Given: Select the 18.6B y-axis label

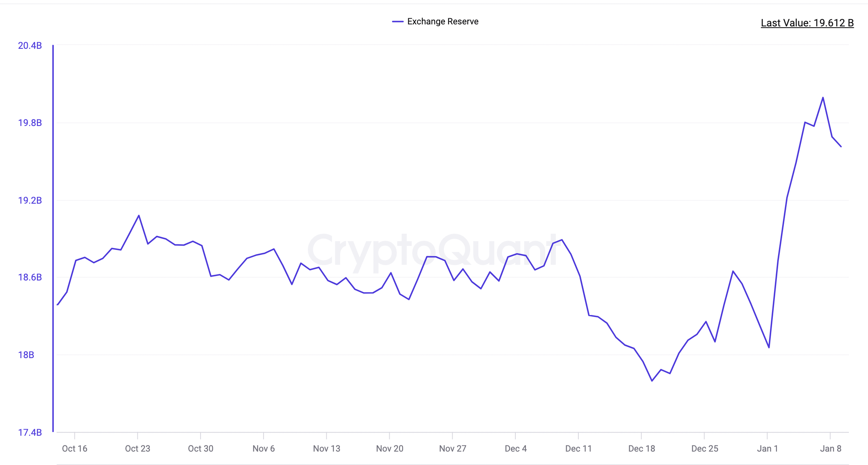Looking at the screenshot, I should pos(30,277).
